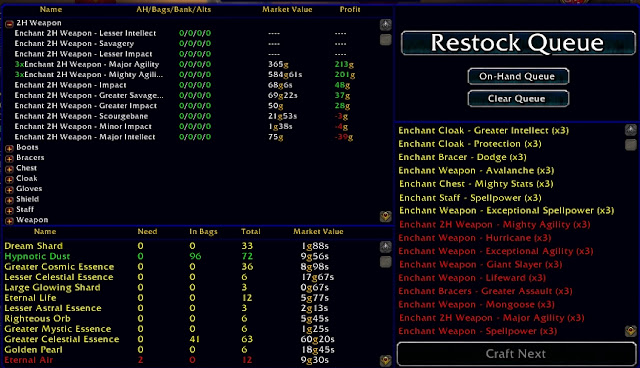Screen dimensions: 640x368
Task: Sort materials by Market Value header
Action: click(x=318, y=232)
